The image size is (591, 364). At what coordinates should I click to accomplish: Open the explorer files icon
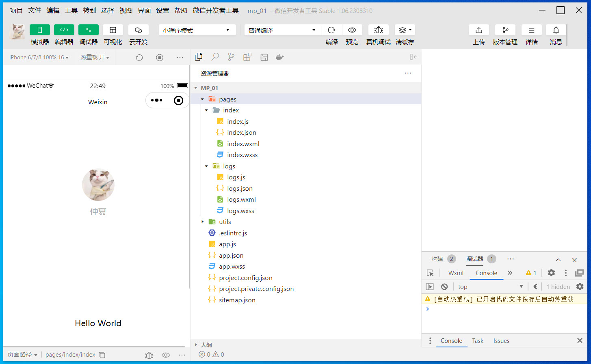click(199, 57)
